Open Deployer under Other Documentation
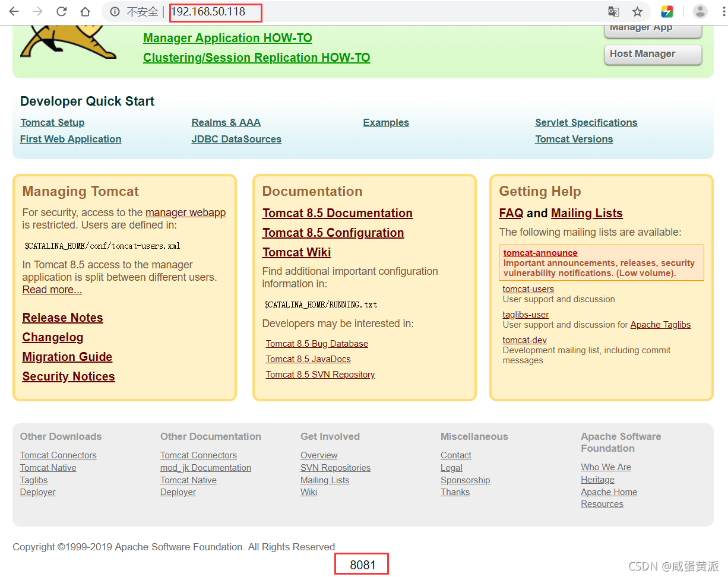 (178, 492)
